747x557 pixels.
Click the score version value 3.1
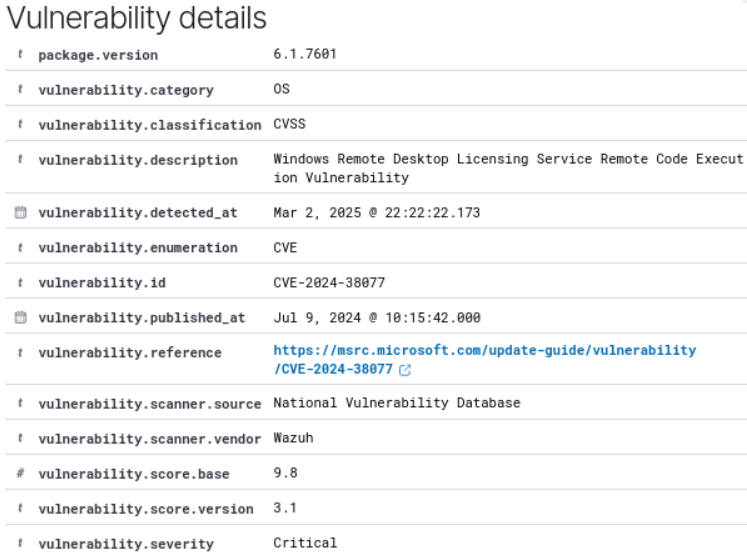tap(285, 508)
